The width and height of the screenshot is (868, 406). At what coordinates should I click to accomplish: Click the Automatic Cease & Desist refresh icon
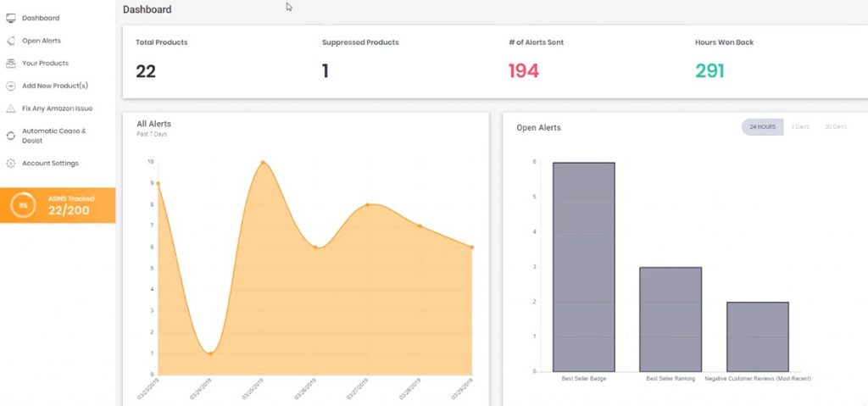pos(10,136)
